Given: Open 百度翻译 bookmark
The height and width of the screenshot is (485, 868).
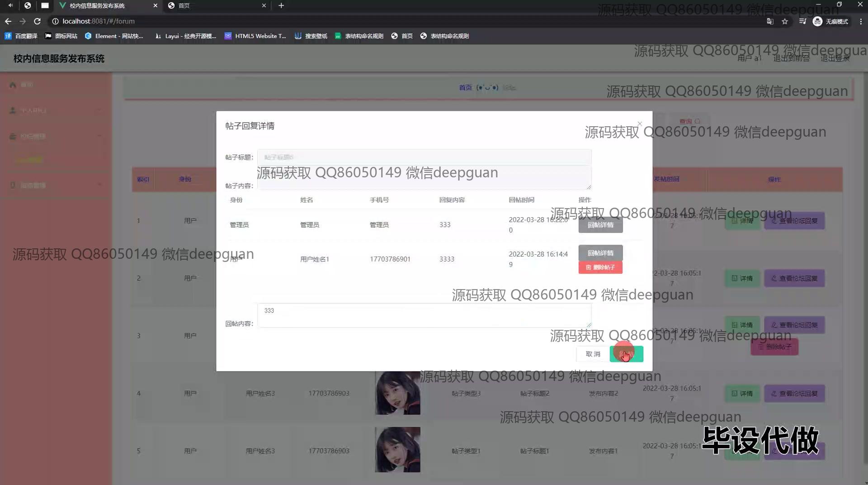Looking at the screenshot, I should 21,36.
